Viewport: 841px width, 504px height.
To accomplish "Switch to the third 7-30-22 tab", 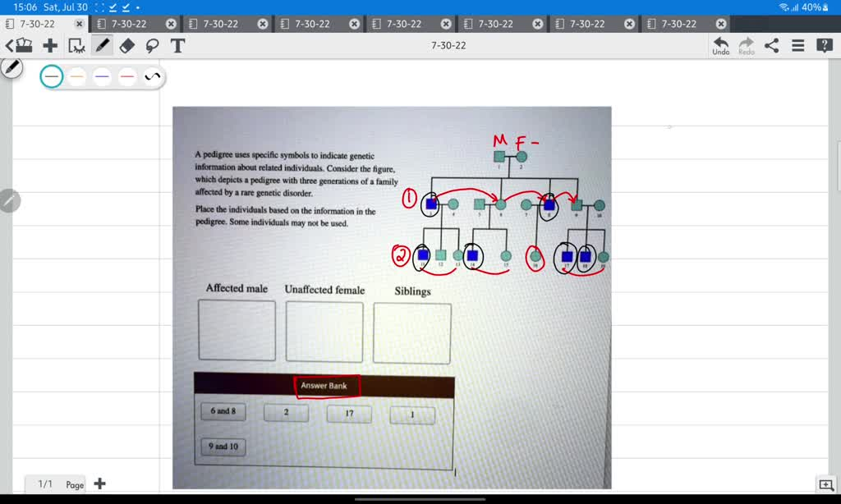I will point(220,24).
